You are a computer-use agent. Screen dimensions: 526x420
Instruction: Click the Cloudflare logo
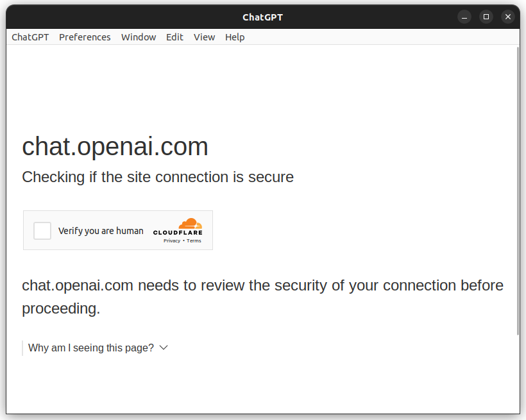coord(178,228)
